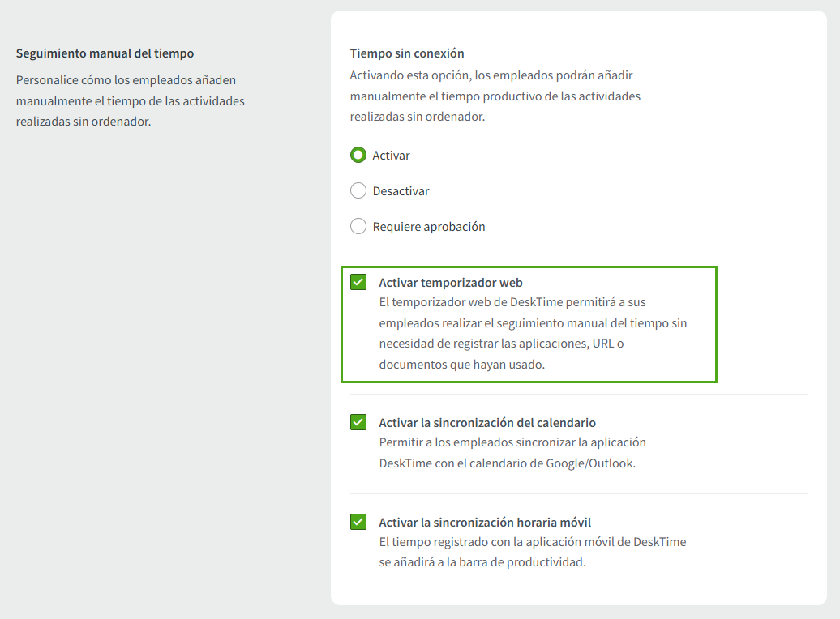Click the Tiempo sin conexión heading
840x619 pixels.
click(x=405, y=53)
